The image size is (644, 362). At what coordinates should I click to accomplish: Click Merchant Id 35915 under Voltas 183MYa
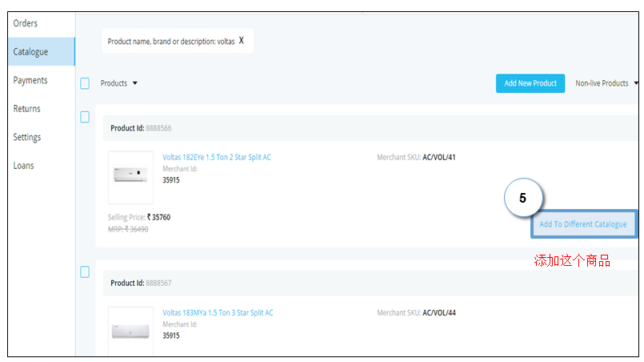click(171, 336)
